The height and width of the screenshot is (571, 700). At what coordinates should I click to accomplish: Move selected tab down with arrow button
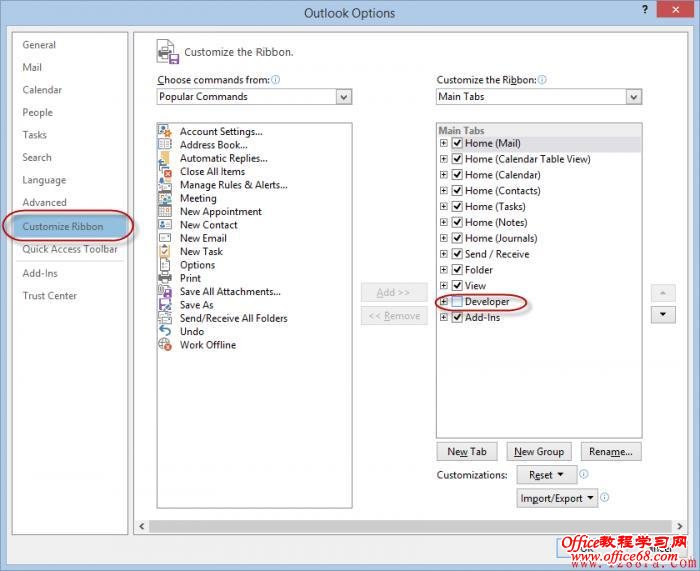click(x=663, y=315)
